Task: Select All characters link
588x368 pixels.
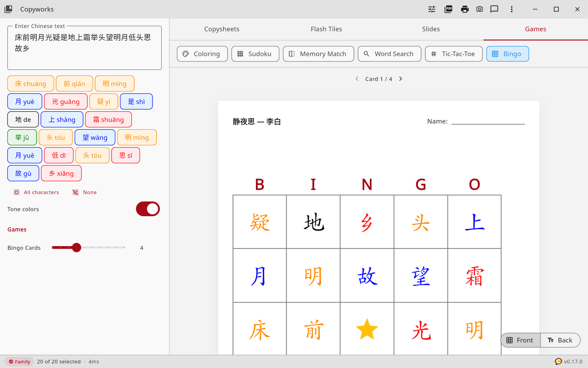Action: tap(36, 192)
